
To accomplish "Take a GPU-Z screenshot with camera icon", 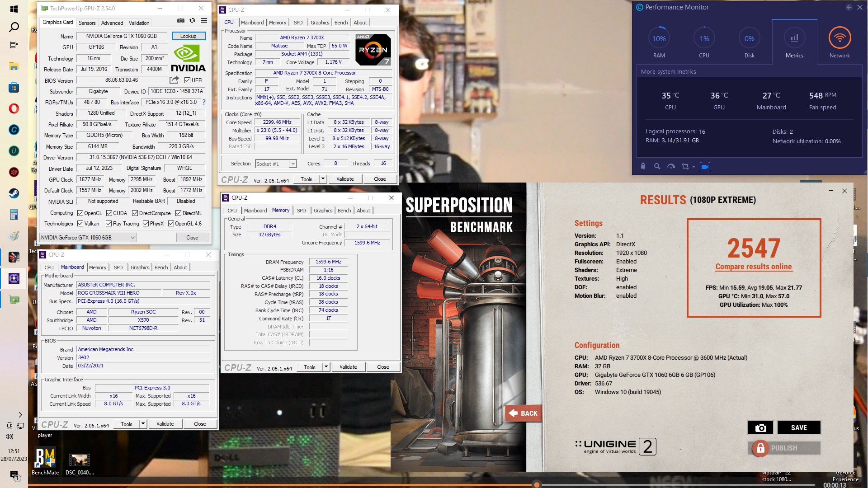I will 180,20.
